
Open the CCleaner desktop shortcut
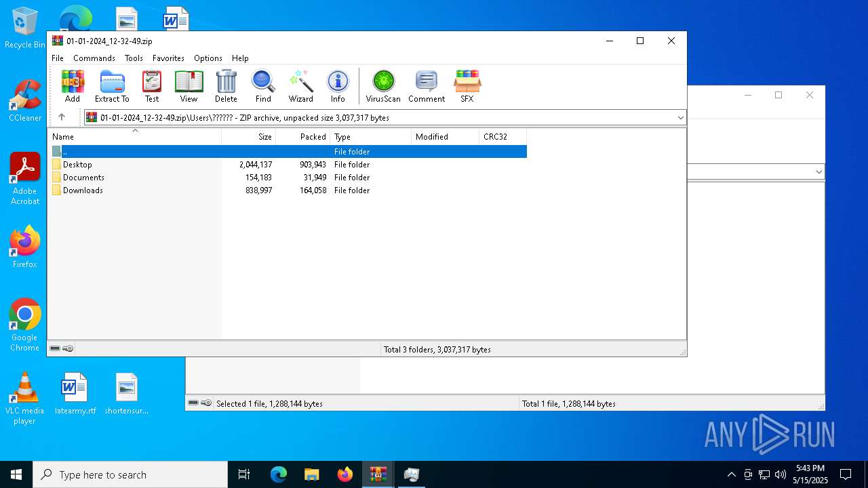(24, 101)
